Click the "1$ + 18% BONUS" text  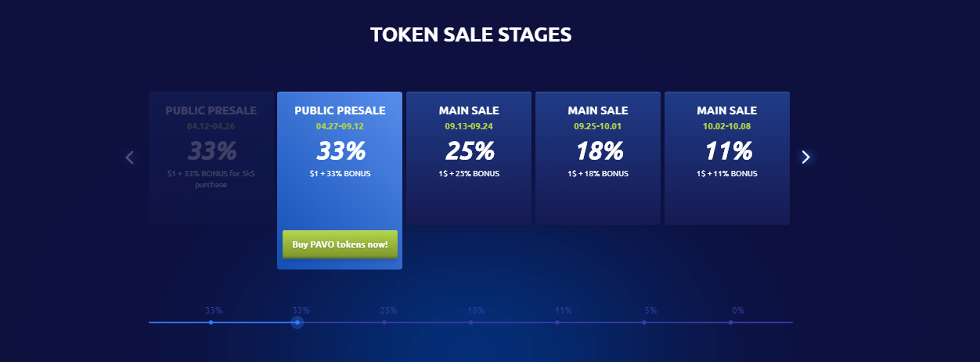[598, 173]
